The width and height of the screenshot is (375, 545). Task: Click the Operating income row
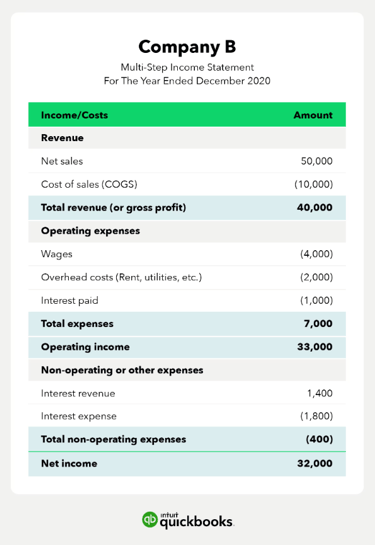click(187, 347)
